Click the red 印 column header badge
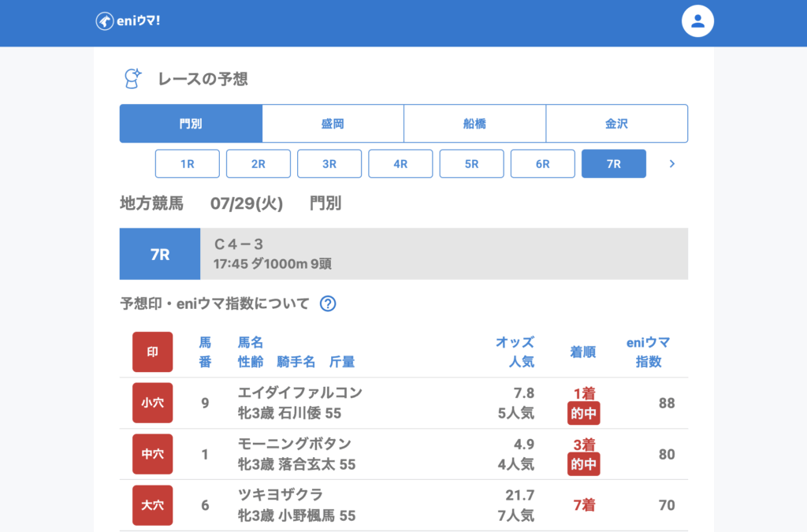 pyautogui.click(x=152, y=352)
